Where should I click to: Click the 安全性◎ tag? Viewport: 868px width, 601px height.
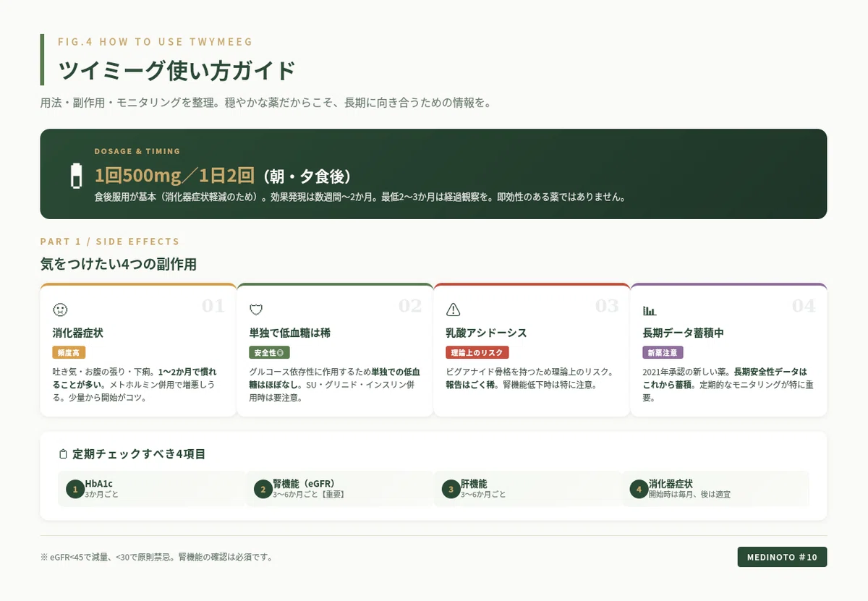[x=270, y=353]
